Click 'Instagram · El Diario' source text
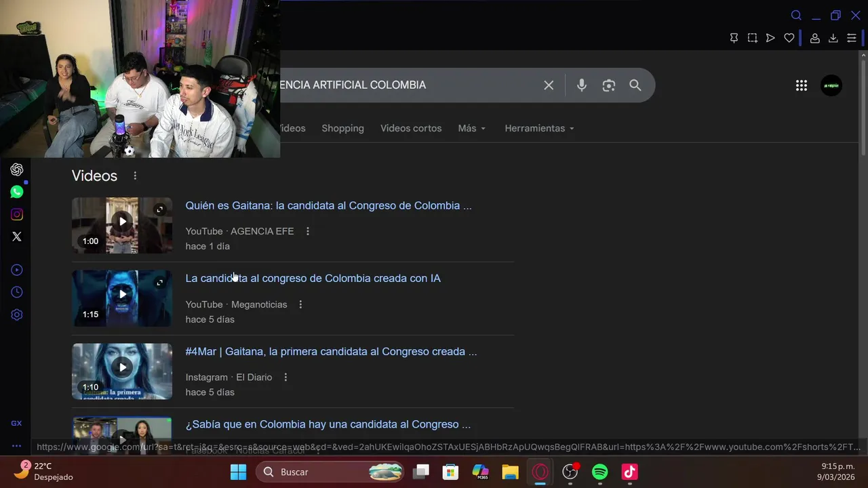This screenshot has width=868, height=488. (x=229, y=377)
